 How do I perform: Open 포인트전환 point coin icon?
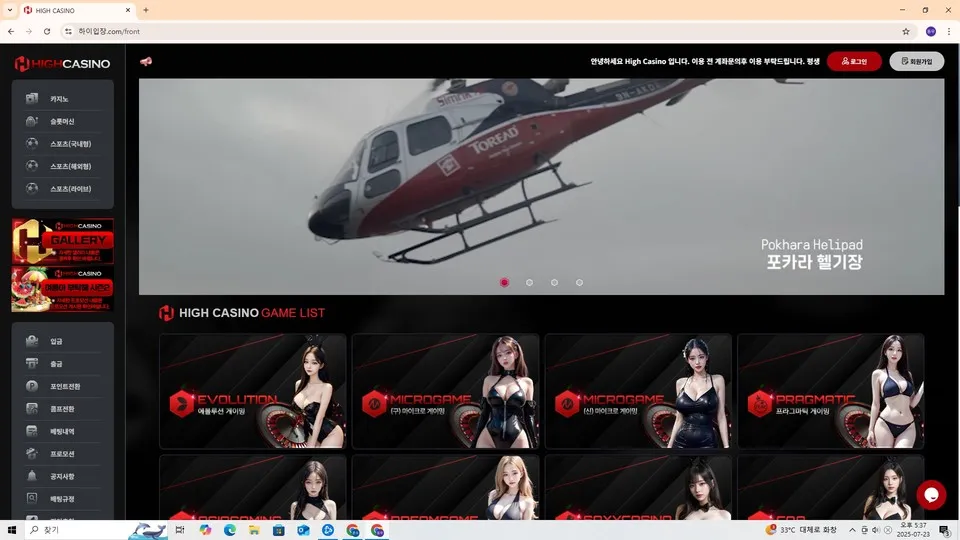(x=32, y=386)
